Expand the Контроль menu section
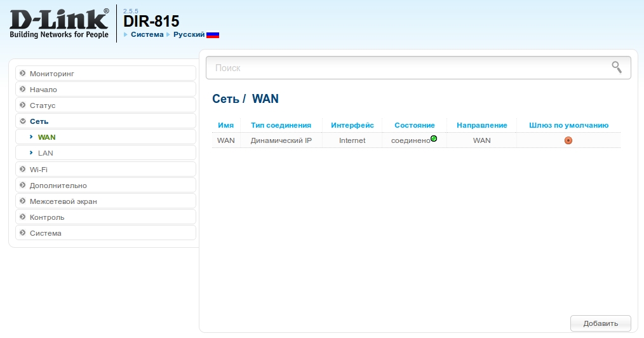 point(105,217)
